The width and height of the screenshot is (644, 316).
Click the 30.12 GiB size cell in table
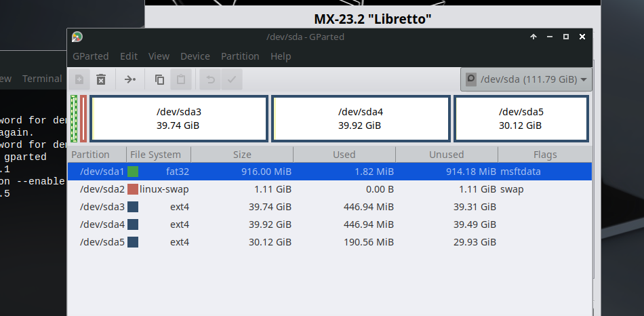pos(270,242)
